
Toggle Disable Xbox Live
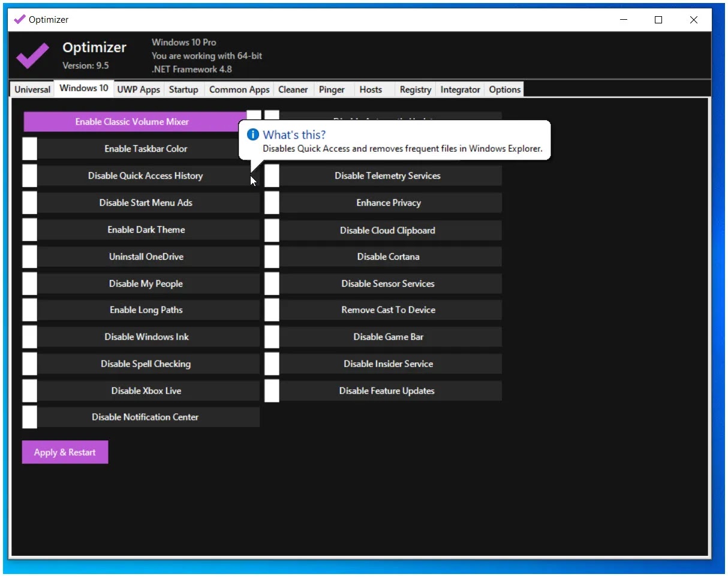(141, 391)
